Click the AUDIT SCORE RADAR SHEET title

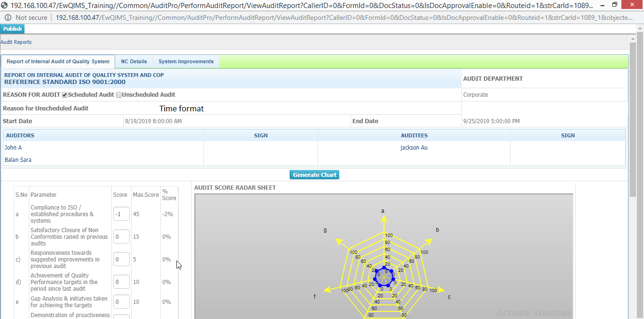coord(235,188)
